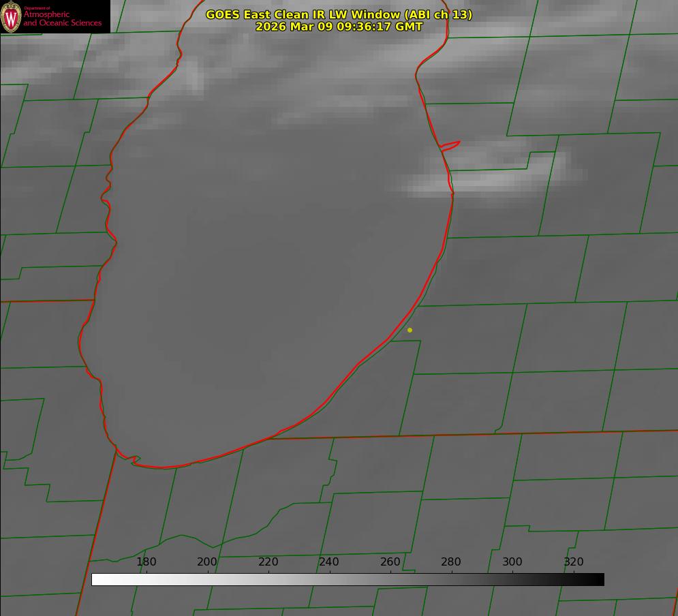The image size is (678, 616).
Task: Click the 180 label on the colorbar
Action: [x=147, y=562]
